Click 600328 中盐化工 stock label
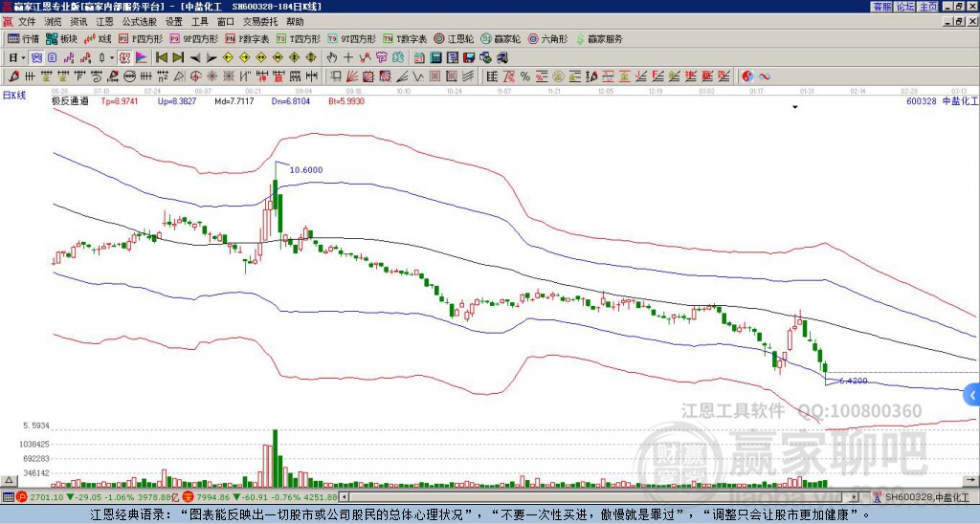Viewport: 980px width, 524px height. point(942,100)
